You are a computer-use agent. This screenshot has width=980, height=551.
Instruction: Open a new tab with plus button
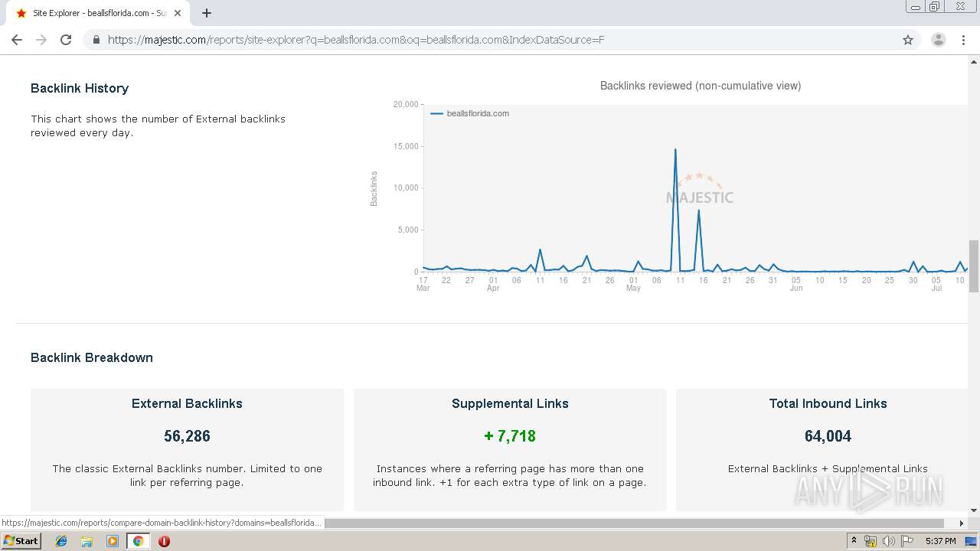tap(207, 13)
